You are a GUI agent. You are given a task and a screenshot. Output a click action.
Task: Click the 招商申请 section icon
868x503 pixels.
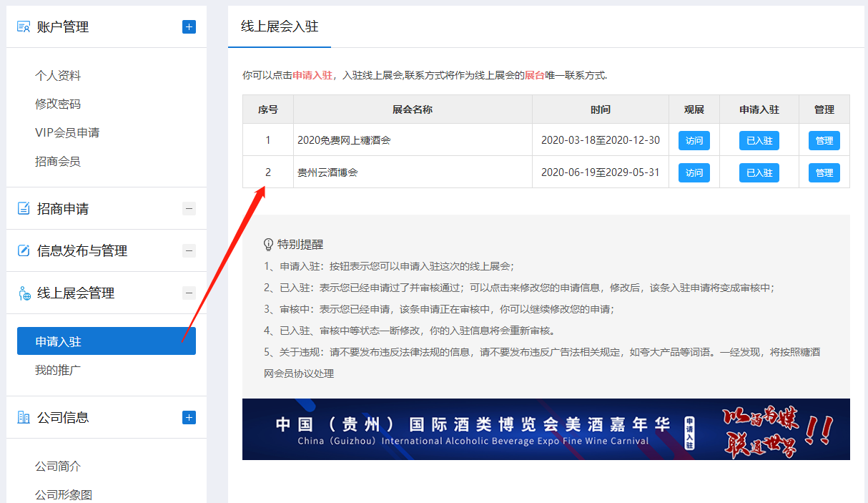pos(24,209)
